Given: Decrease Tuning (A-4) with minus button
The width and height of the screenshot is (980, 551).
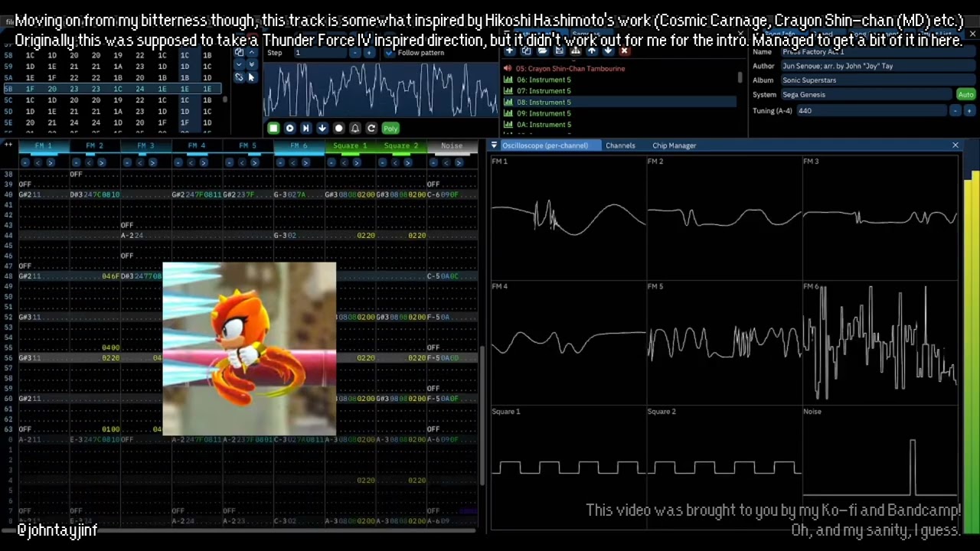Looking at the screenshot, I should [955, 111].
